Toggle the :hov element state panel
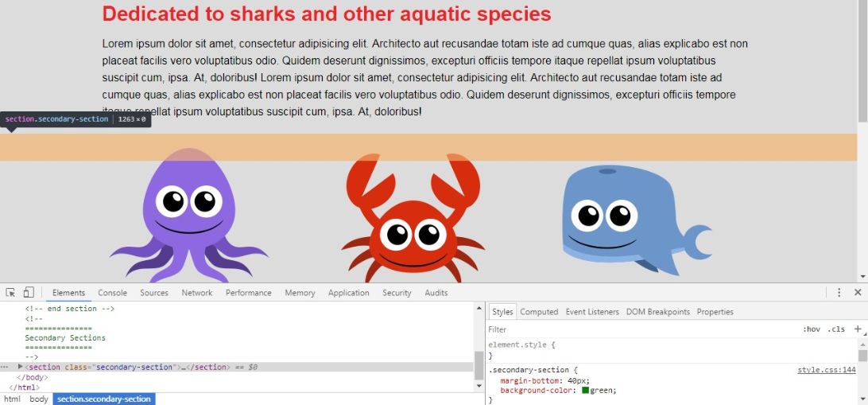 click(811, 329)
